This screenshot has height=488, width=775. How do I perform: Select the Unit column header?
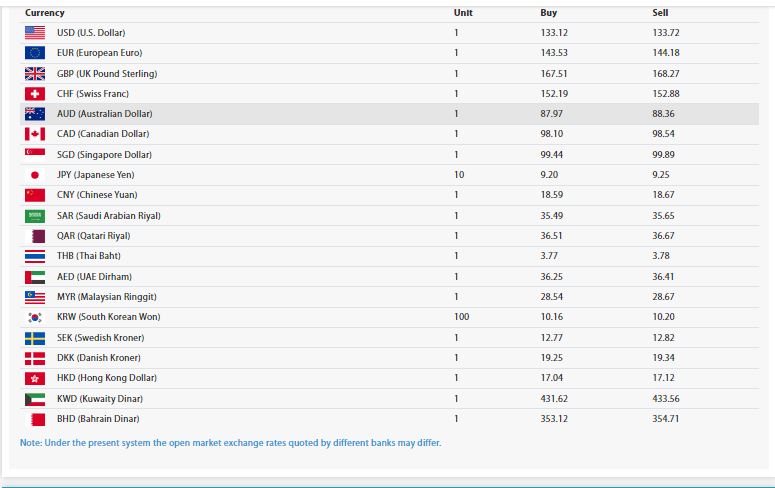point(463,13)
